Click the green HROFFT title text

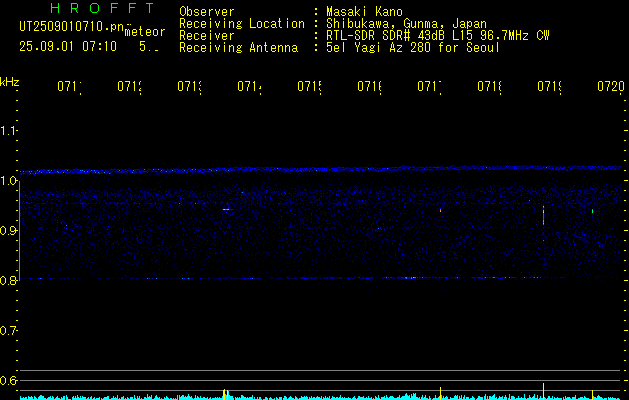[103, 8]
